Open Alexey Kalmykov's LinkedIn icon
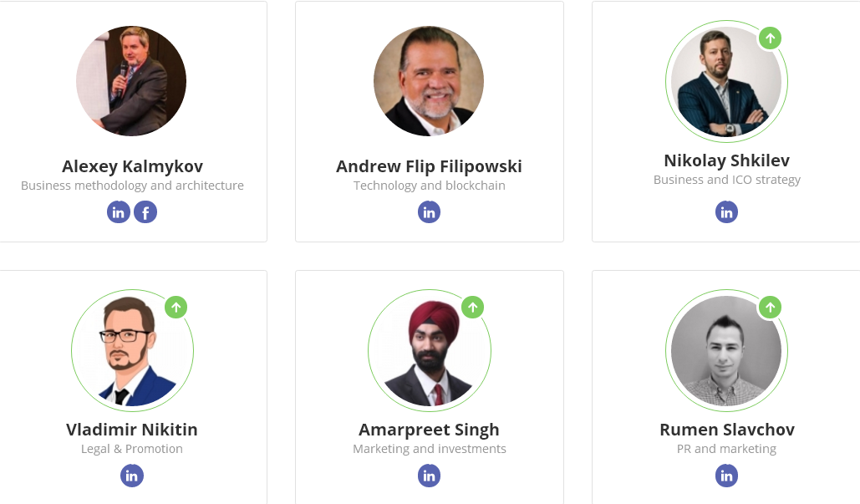Viewport: 860px width, 504px height. [119, 212]
